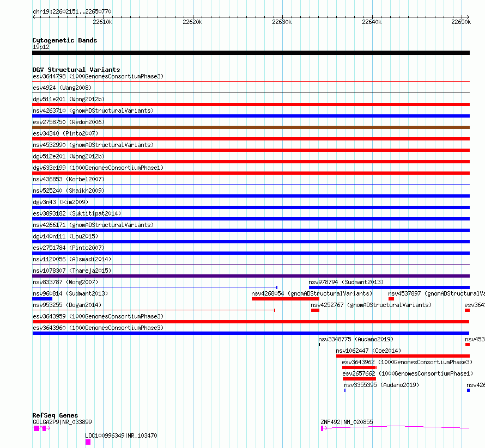Click the 22610k ruler tick label
485x448 pixels.
[102, 22]
